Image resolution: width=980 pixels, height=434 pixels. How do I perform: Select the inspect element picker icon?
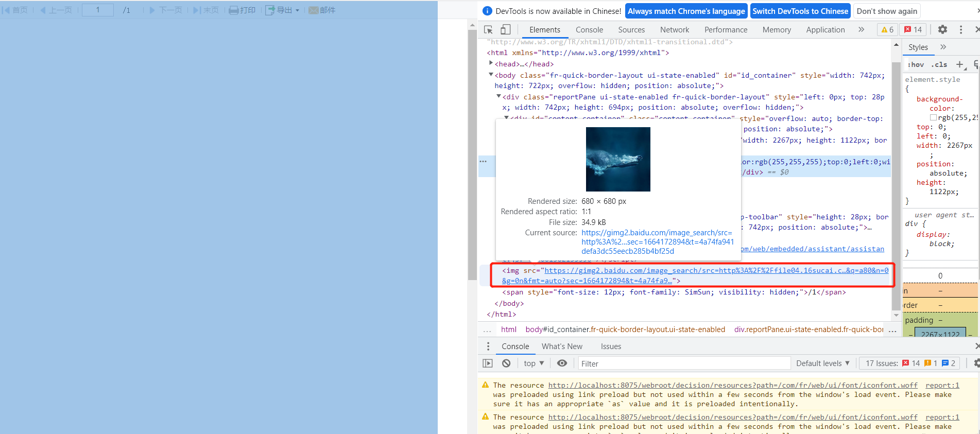(x=488, y=30)
